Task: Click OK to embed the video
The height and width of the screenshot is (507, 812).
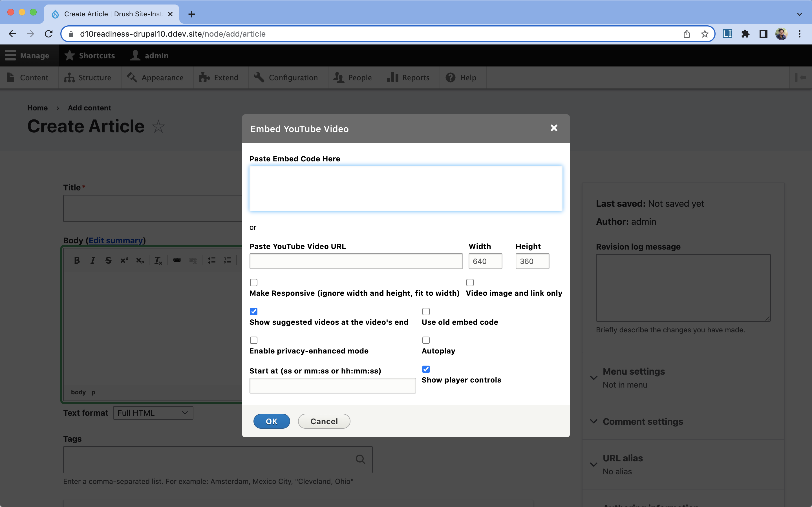Action: [x=272, y=421]
